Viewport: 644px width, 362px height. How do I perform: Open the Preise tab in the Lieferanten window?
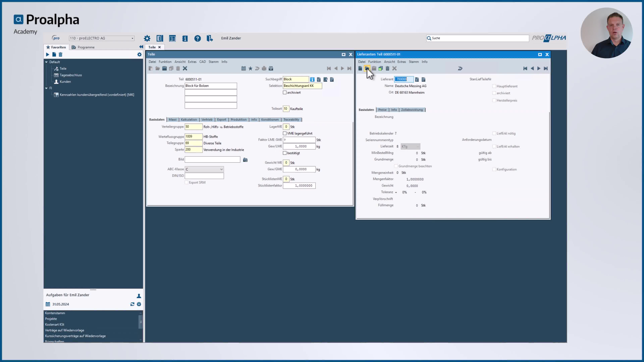382,110
